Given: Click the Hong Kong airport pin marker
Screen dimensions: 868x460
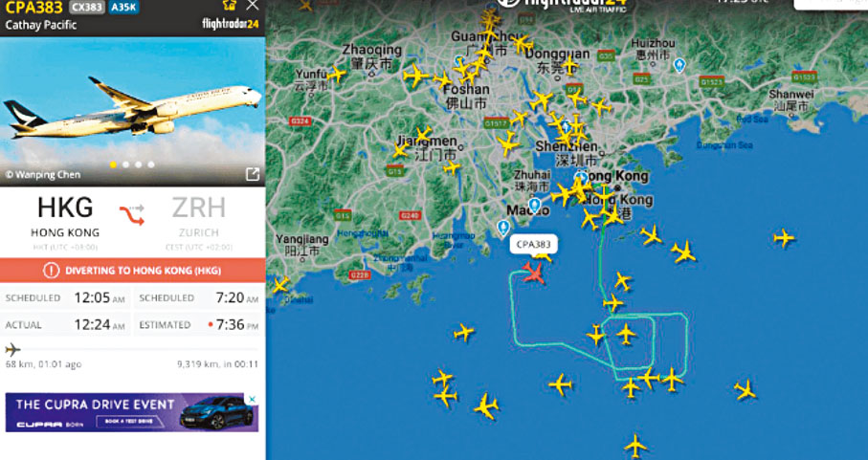Looking at the screenshot, I should coord(581,178).
